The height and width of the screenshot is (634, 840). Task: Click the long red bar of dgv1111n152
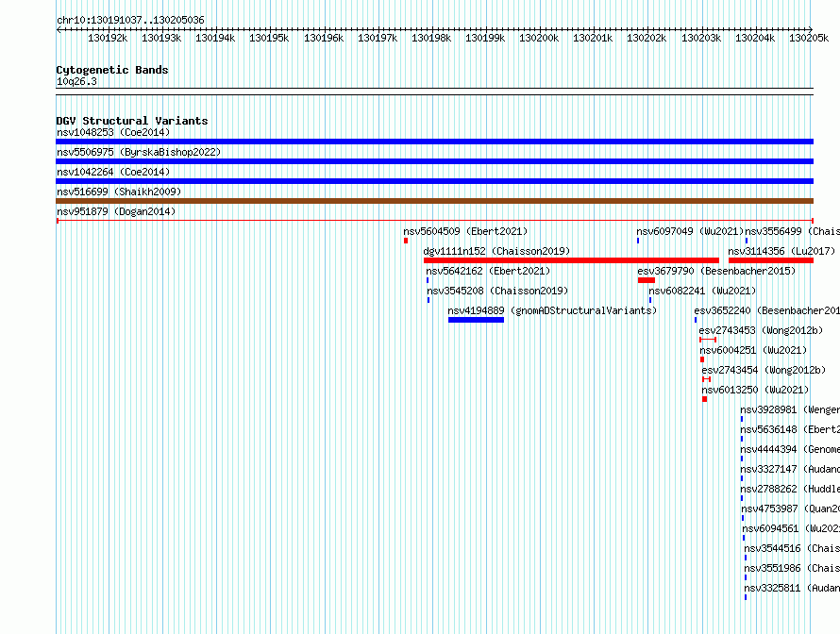click(x=571, y=260)
